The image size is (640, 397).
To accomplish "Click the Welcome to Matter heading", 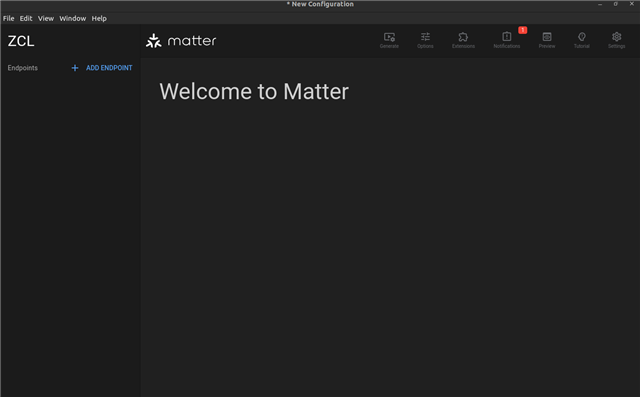I will [x=254, y=91].
